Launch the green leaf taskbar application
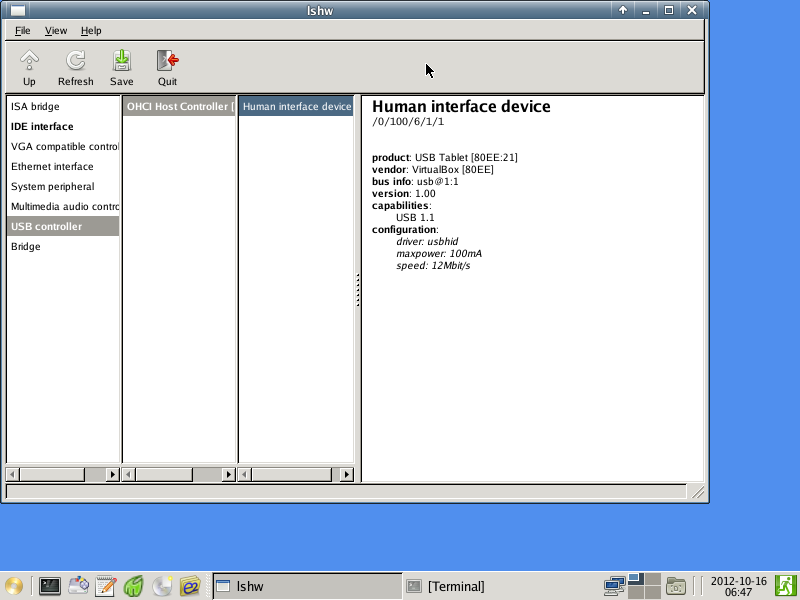 [x=134, y=586]
